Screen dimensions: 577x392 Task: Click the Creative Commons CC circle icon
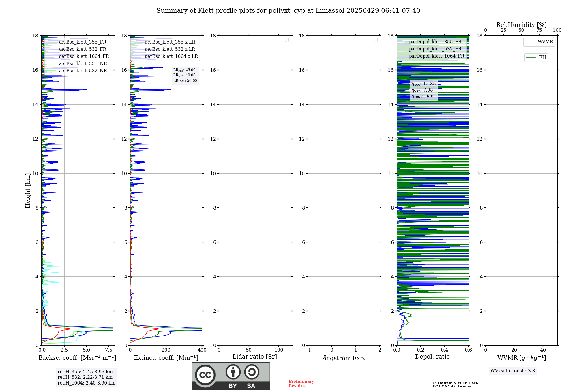coord(205,375)
